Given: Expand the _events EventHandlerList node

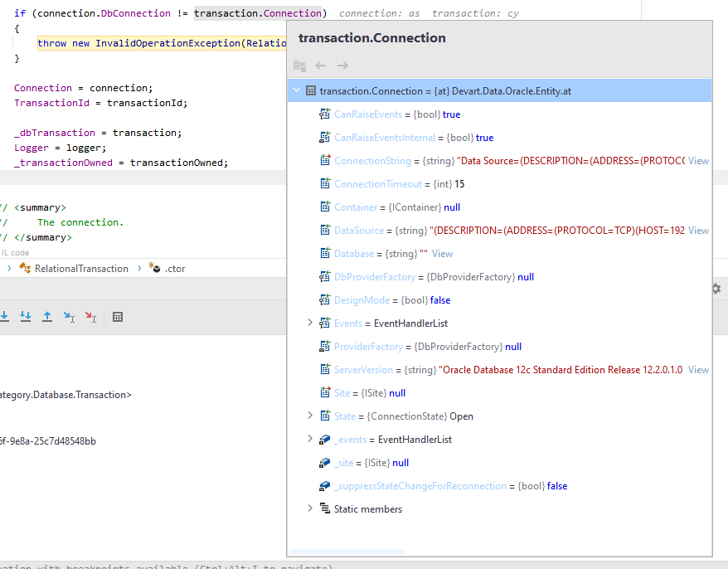Looking at the screenshot, I should click(x=310, y=439).
